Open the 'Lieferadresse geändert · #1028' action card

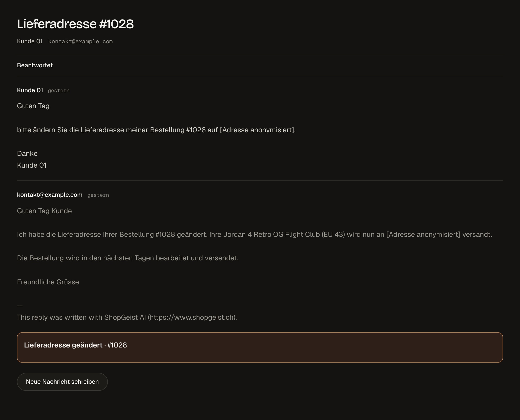(260, 347)
